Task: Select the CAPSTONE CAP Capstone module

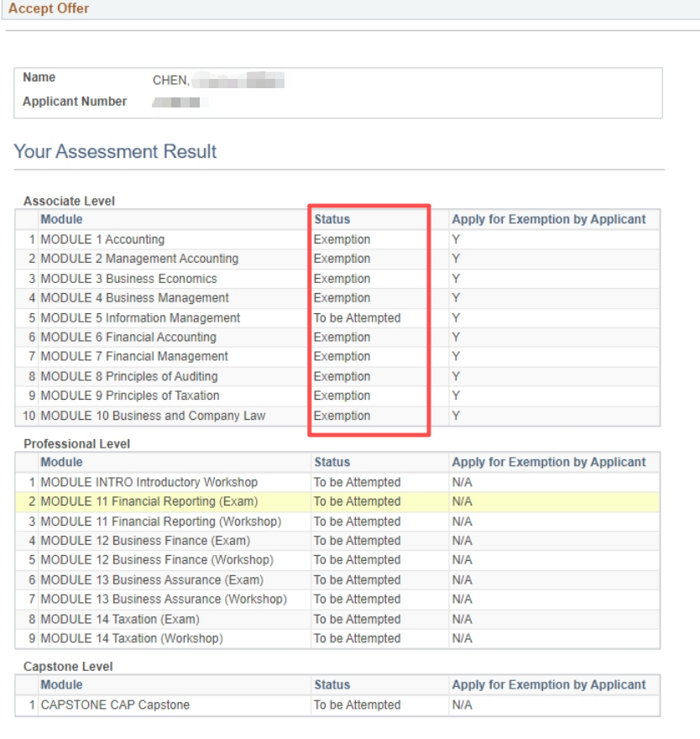Action: click(x=115, y=705)
